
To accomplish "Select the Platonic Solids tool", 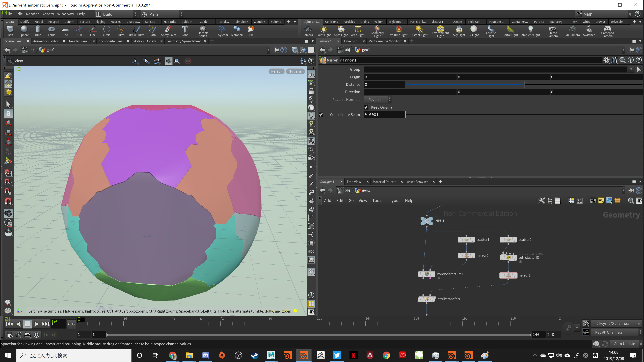I will pyautogui.click(x=202, y=31).
